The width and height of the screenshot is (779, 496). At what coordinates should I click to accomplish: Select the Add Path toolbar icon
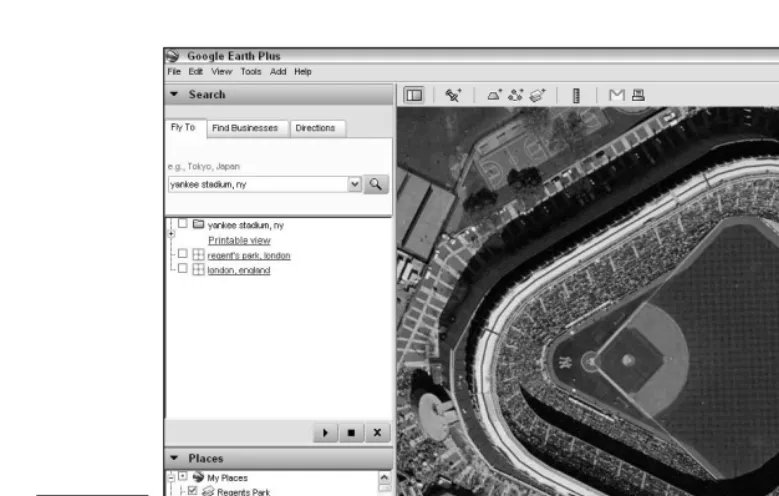pos(516,95)
